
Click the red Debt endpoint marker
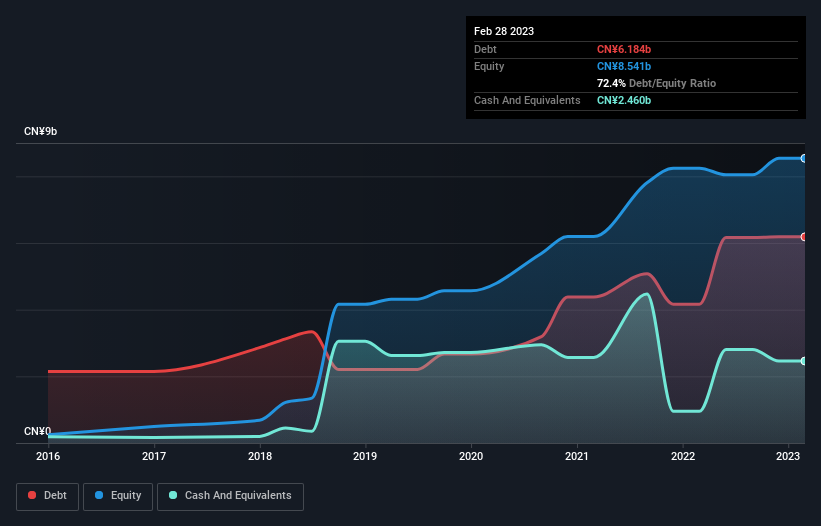pos(804,237)
